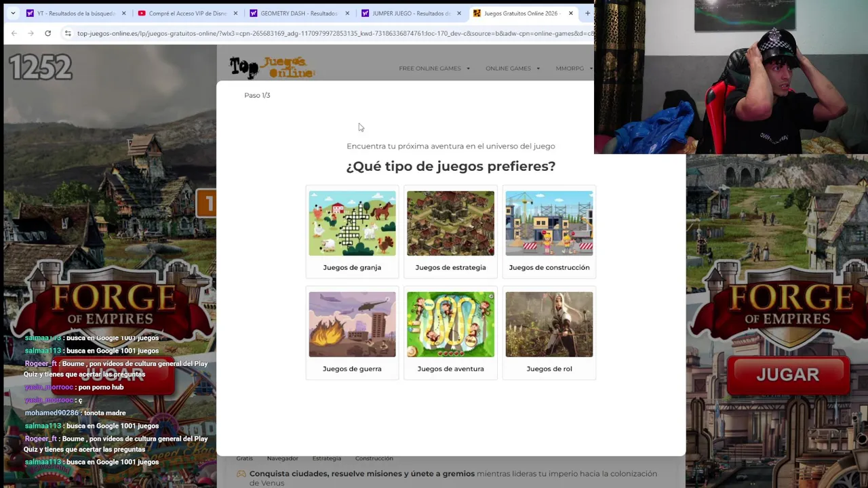Screen dimensions: 868x488
Task: View site information icon in address bar
Action: pyautogui.click(x=68, y=33)
